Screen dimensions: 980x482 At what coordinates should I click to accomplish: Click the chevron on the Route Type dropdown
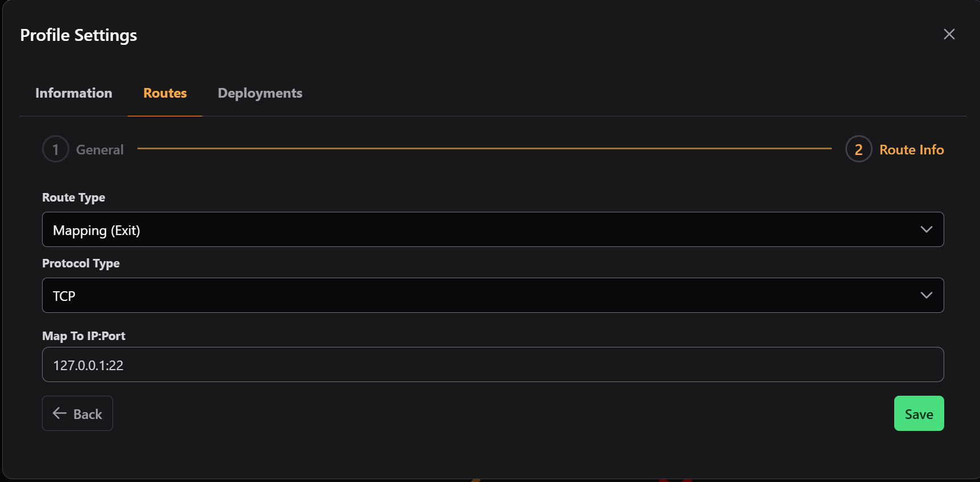[927, 229]
